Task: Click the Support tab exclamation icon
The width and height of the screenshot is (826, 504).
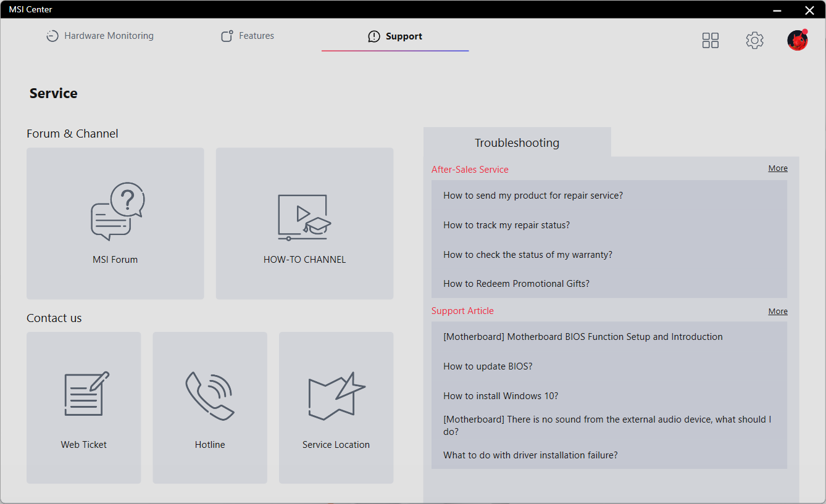Action: (x=374, y=36)
